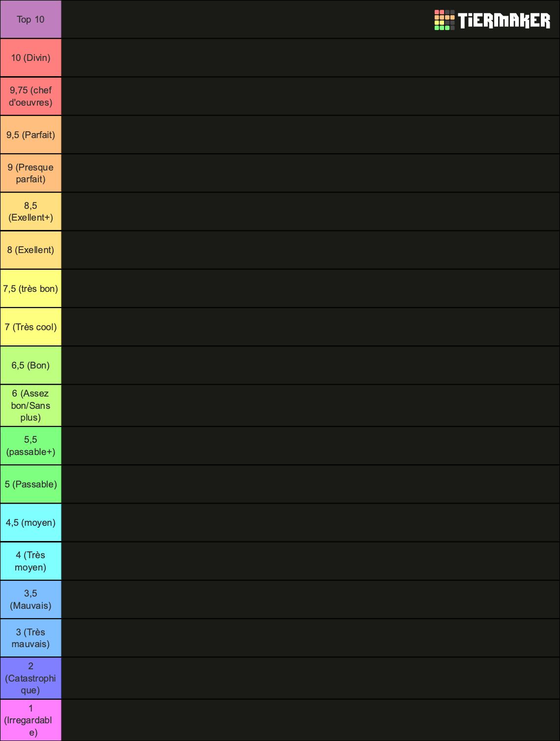Viewport: 560px width, 741px height.
Task: Click the 7,5 (très bon) label
Action: pos(30,288)
